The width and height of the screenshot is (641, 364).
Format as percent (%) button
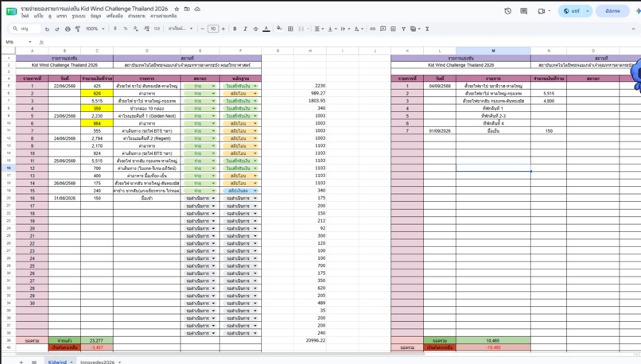[x=126, y=29]
